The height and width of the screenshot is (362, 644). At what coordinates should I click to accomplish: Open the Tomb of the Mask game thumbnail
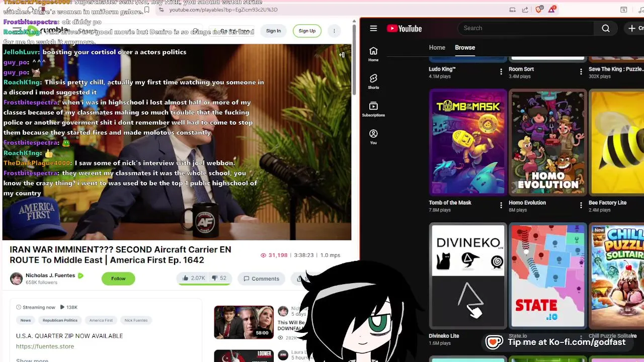click(x=468, y=142)
